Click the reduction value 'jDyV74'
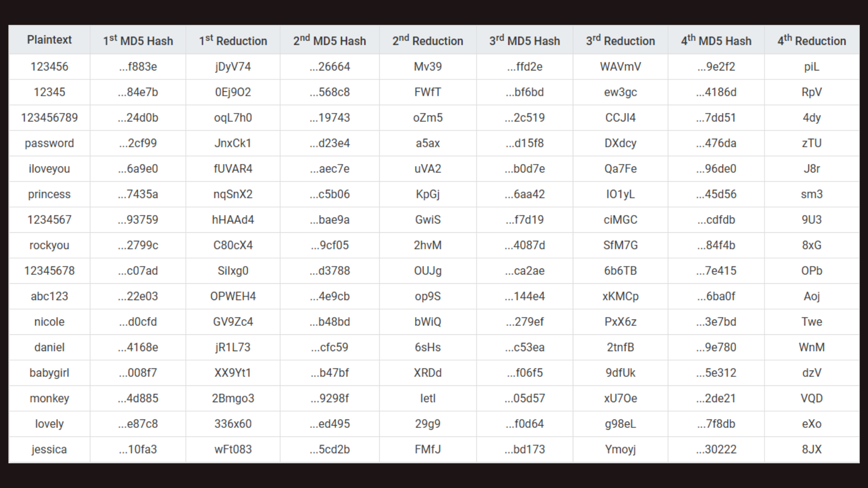 coord(233,67)
